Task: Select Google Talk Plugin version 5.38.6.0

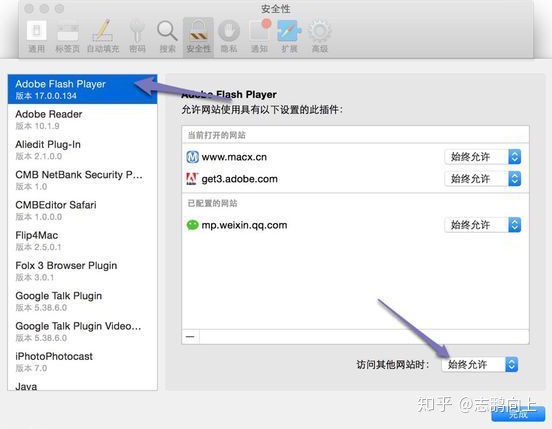Action: tap(82, 301)
